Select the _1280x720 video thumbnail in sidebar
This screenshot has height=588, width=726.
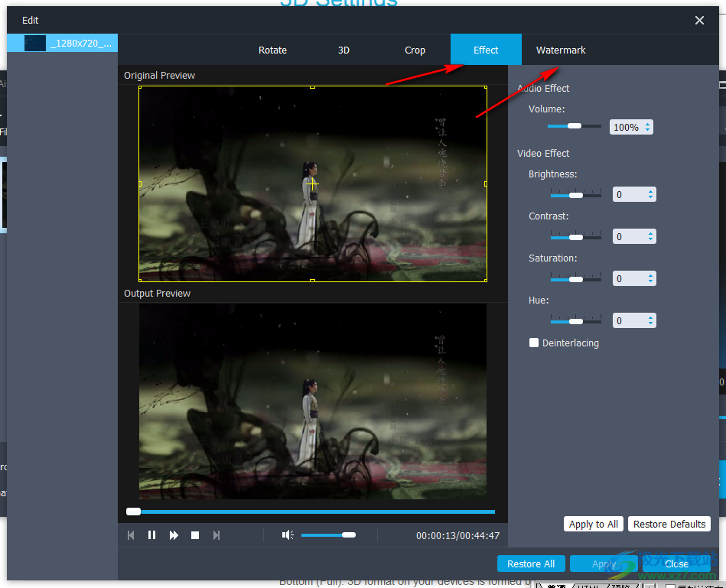61,43
